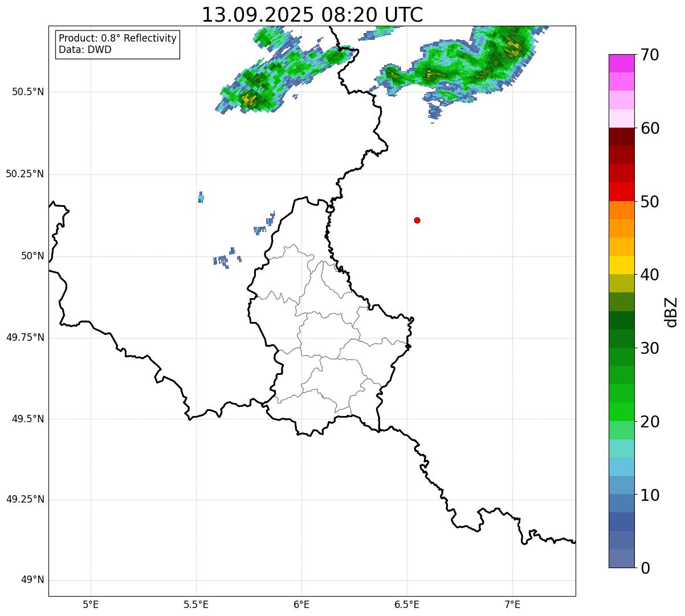Image resolution: width=685 pixels, height=616 pixels.
Task: Click the 70 colorbar tick value
Action: coord(650,55)
